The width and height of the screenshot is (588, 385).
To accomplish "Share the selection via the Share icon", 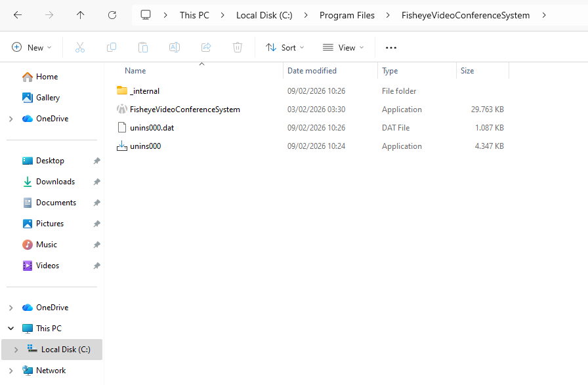I will [205, 47].
